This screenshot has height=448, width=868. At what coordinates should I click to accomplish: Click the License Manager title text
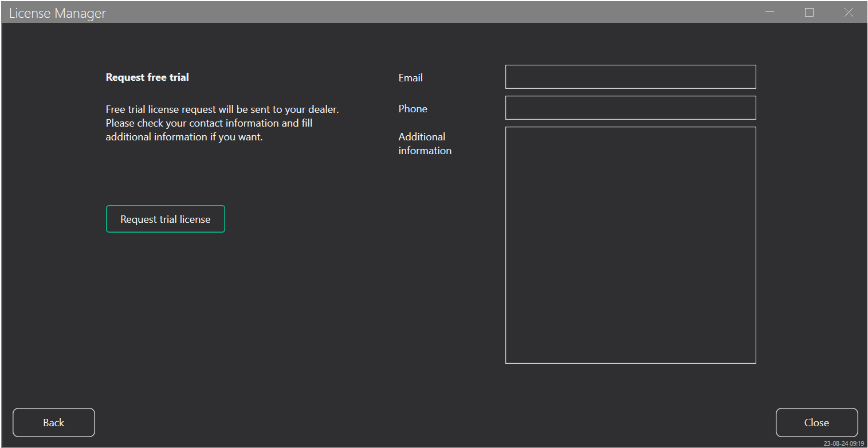[57, 13]
